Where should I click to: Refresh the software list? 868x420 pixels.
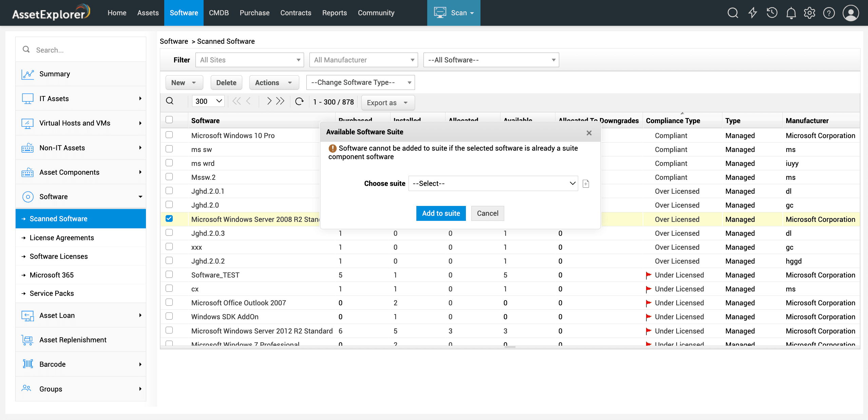tap(299, 101)
